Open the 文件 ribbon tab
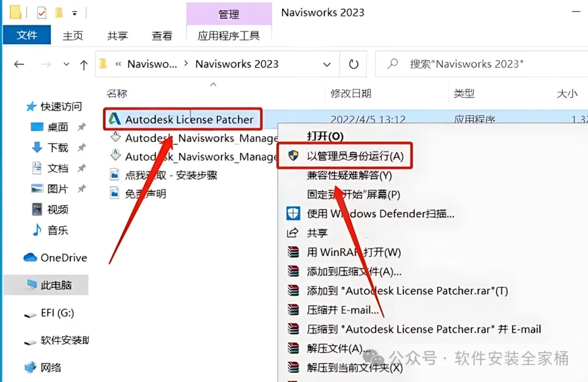This screenshot has height=382, width=588. pyautogui.click(x=27, y=35)
